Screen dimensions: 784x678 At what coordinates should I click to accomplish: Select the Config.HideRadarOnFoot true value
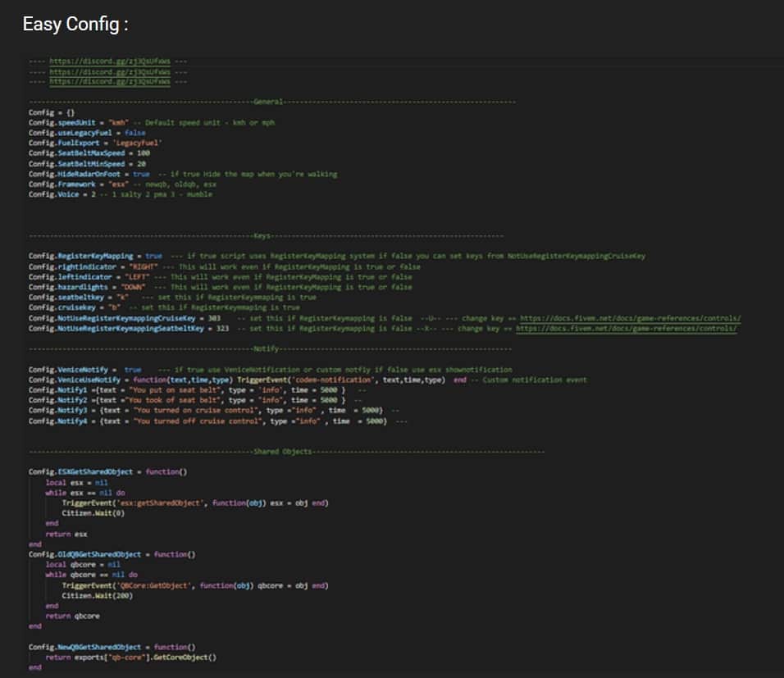coord(141,174)
